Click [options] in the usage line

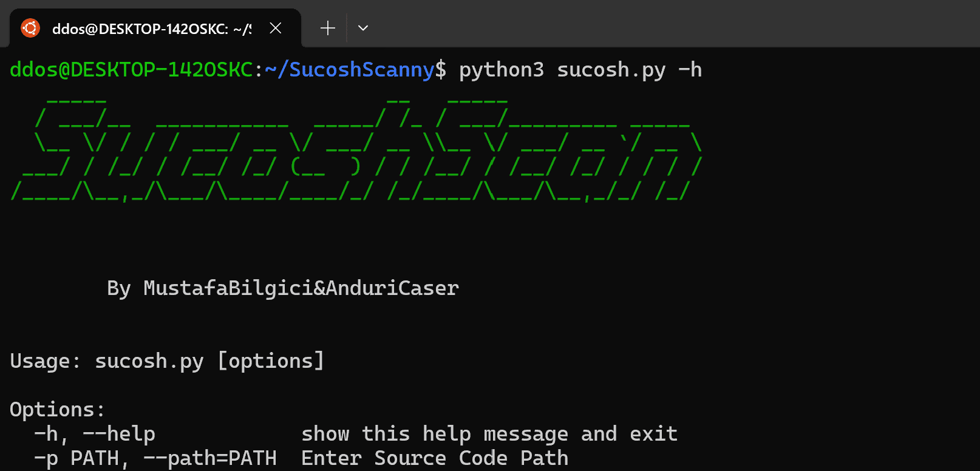coord(271,361)
